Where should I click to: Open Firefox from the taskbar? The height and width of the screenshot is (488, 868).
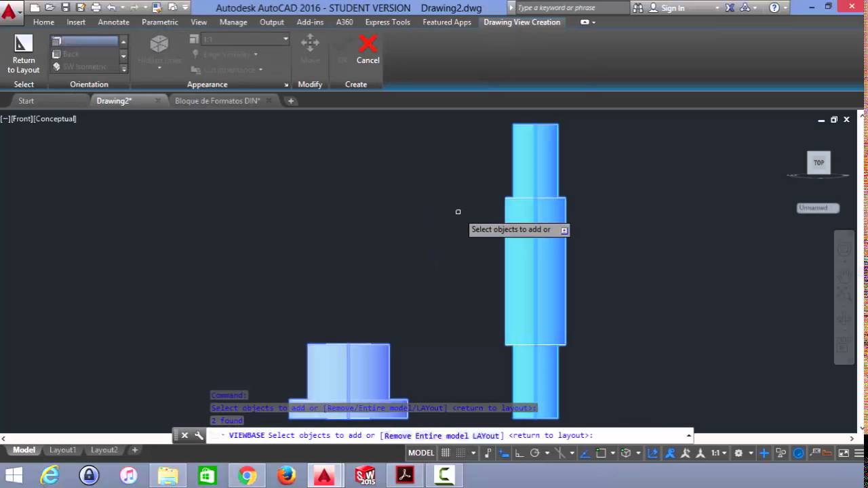(x=286, y=476)
